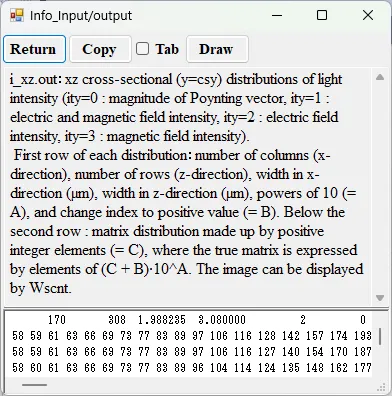Copy the output with Copy button
Image resolution: width=392 pixels, height=396 pixels.
(100, 49)
